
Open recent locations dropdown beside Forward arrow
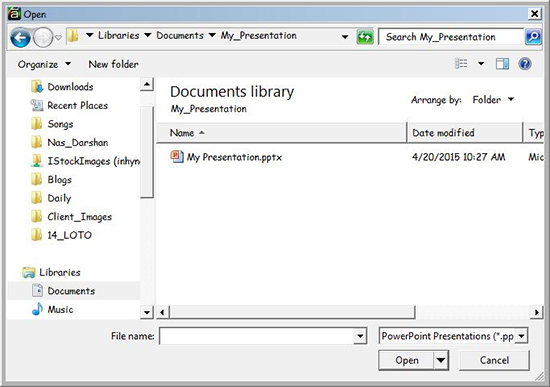[58, 37]
